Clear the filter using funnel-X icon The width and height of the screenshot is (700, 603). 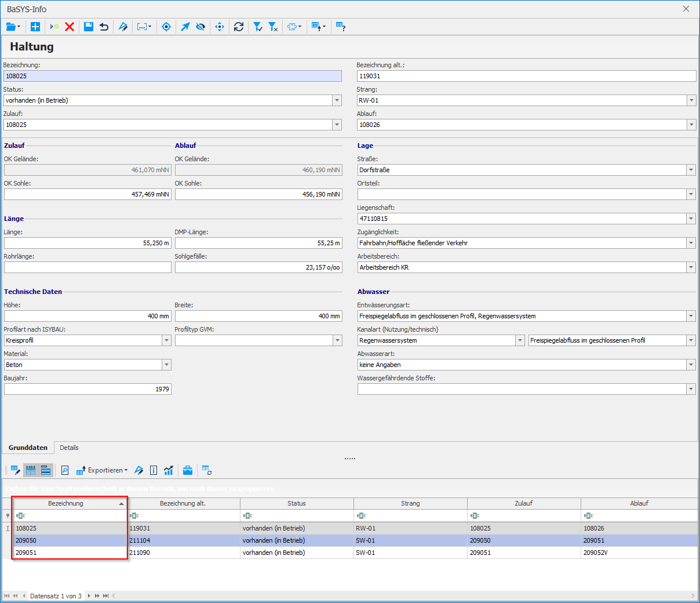(273, 27)
